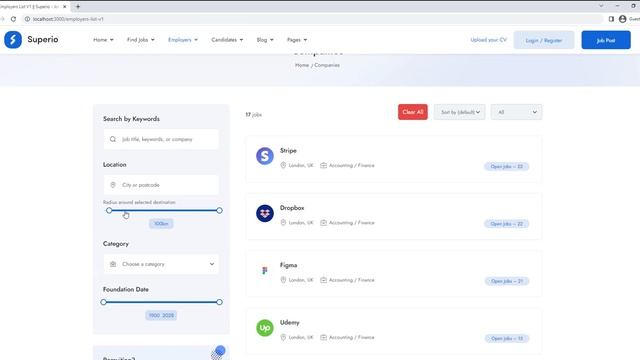Viewport: 640px width, 360px height.
Task: Click the left handle of Foundation Date slider
Action: tap(104, 302)
